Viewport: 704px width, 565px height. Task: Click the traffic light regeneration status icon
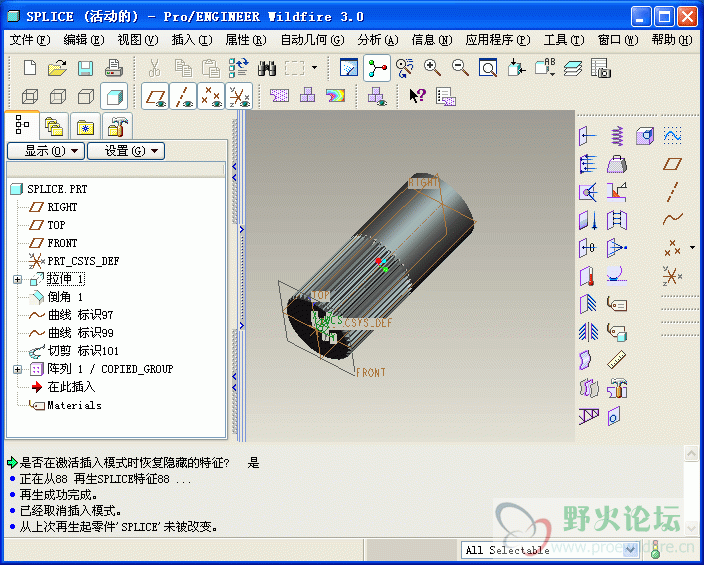pyautogui.click(x=655, y=549)
